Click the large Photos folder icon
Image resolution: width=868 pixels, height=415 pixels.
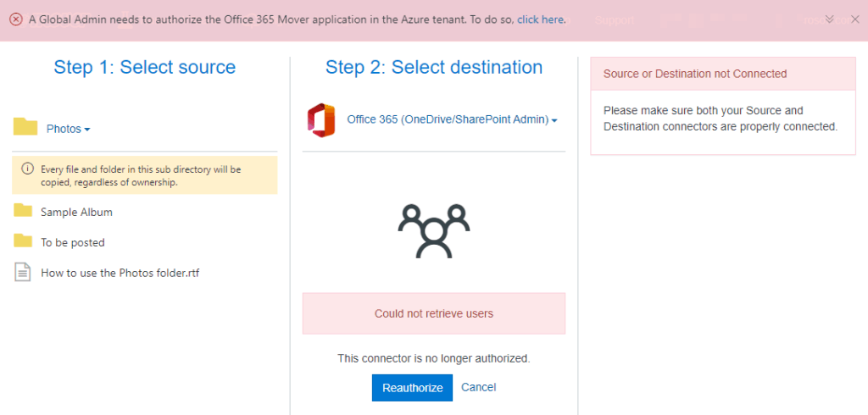point(25,127)
